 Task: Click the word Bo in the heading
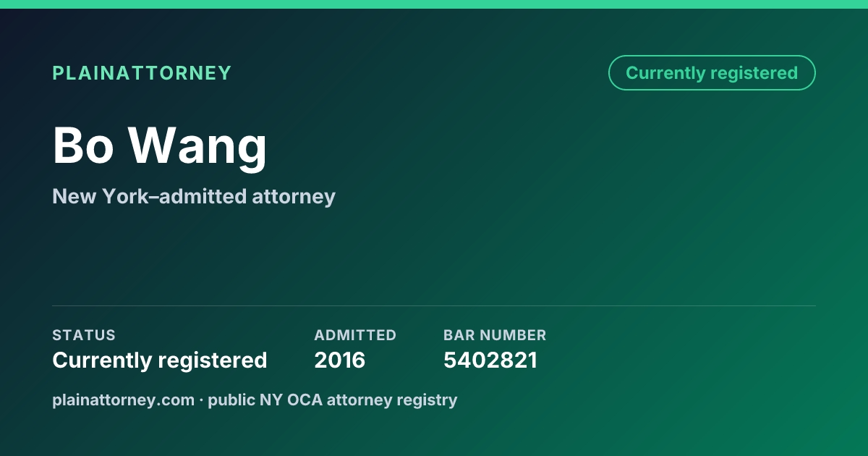[x=83, y=147]
